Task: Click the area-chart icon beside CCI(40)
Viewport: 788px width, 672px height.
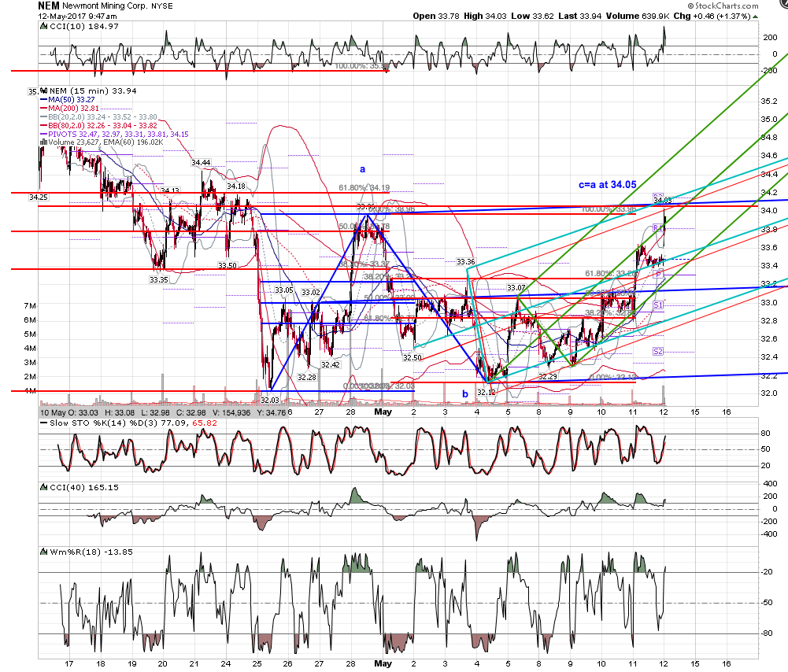Action: click(44, 488)
